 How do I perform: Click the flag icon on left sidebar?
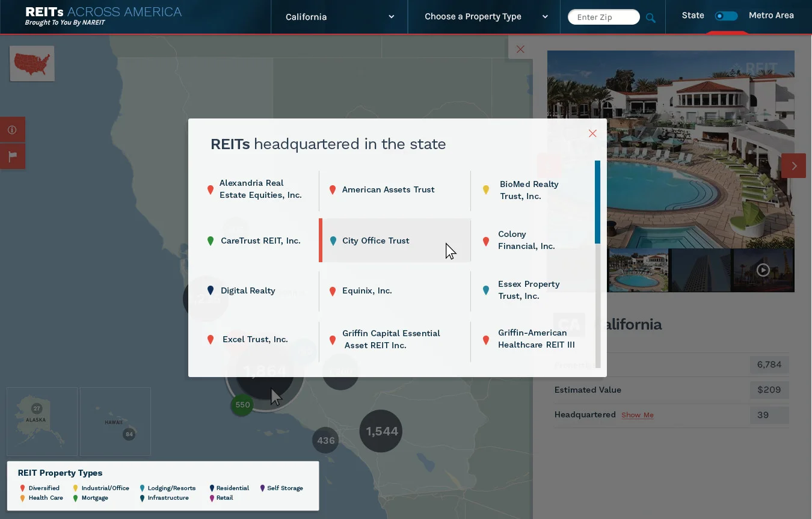coord(12,156)
